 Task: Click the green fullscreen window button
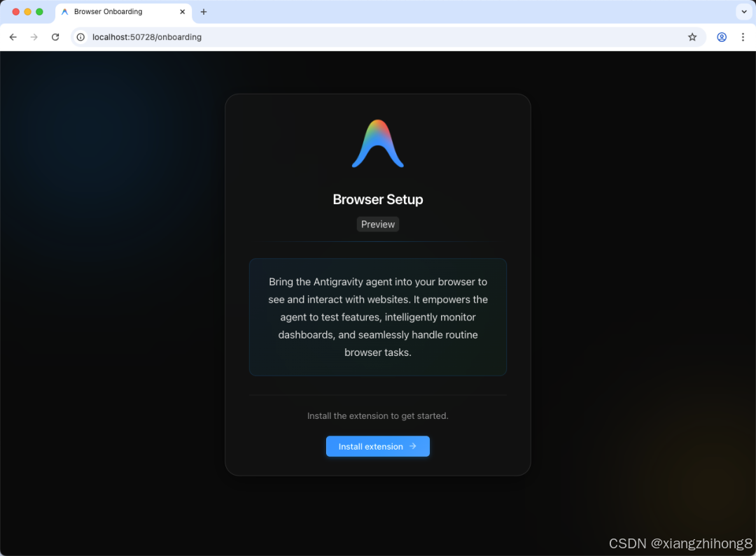tap(39, 12)
